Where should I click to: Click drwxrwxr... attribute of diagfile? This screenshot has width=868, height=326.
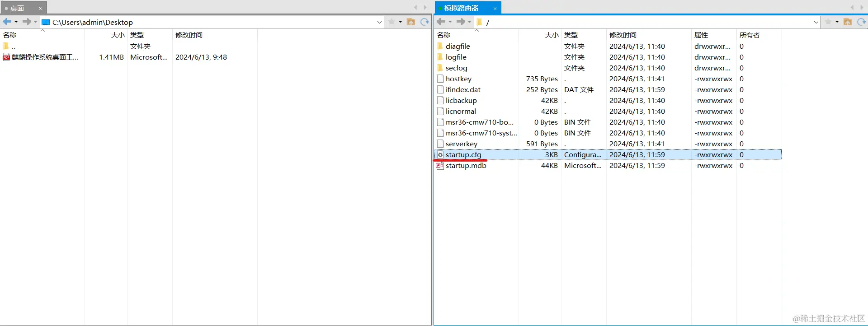coord(712,46)
